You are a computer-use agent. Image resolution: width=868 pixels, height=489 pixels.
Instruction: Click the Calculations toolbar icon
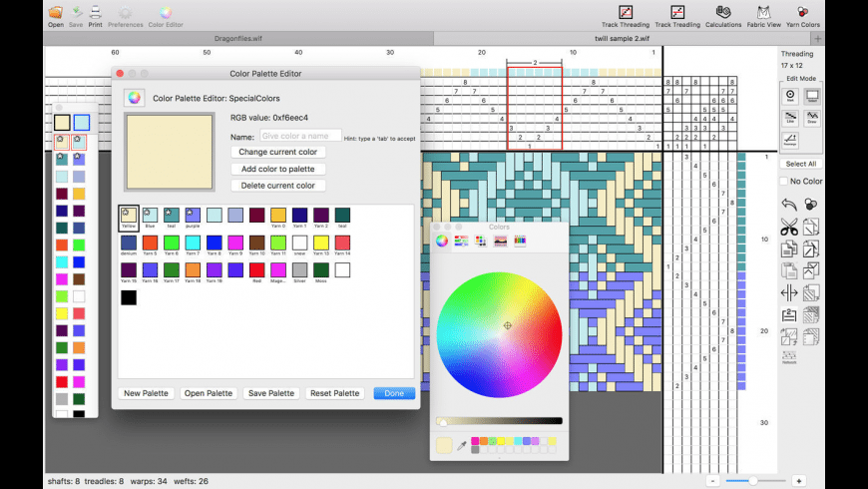[722, 12]
